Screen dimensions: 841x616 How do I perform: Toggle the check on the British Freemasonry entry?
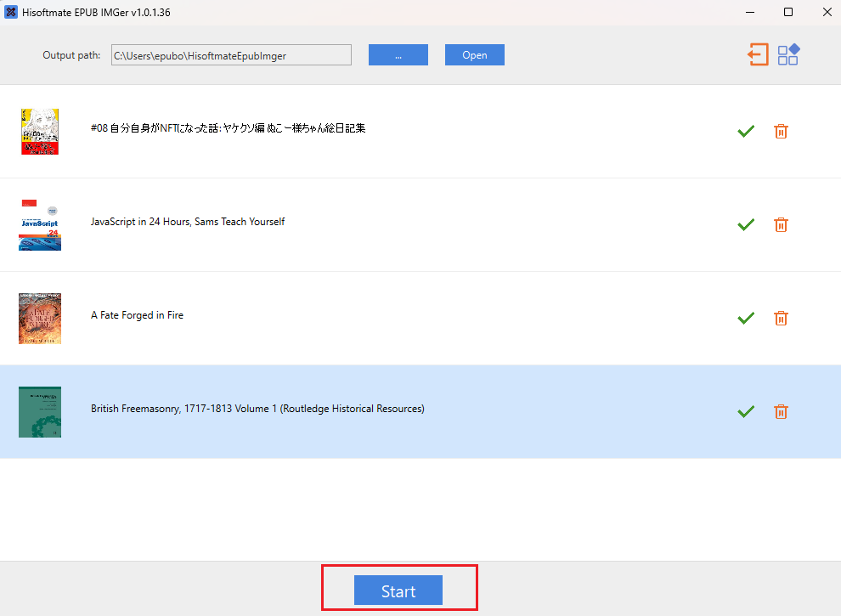746,411
